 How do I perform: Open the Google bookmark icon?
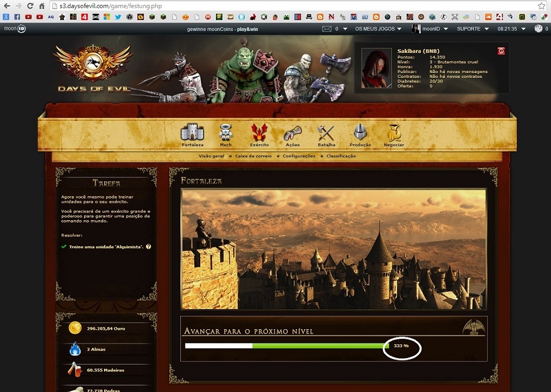tap(6, 17)
